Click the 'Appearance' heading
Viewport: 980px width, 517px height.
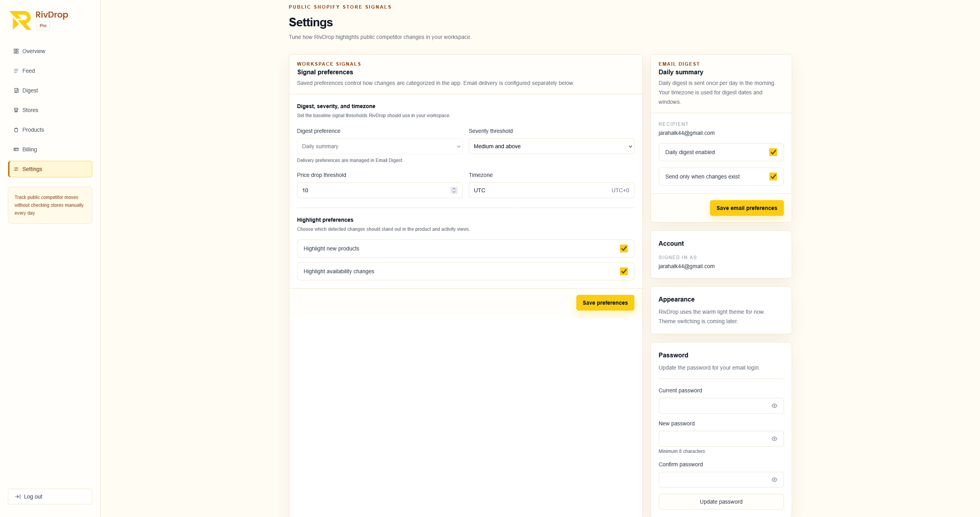(x=676, y=299)
